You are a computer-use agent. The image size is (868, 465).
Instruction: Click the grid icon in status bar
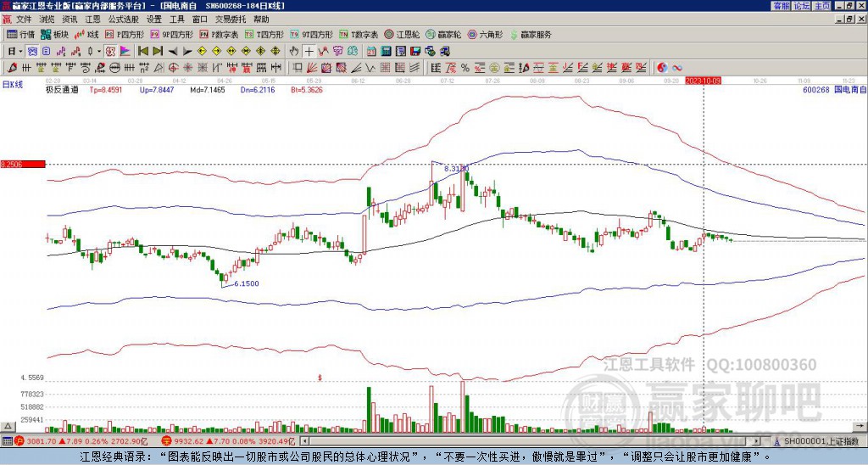[7, 441]
